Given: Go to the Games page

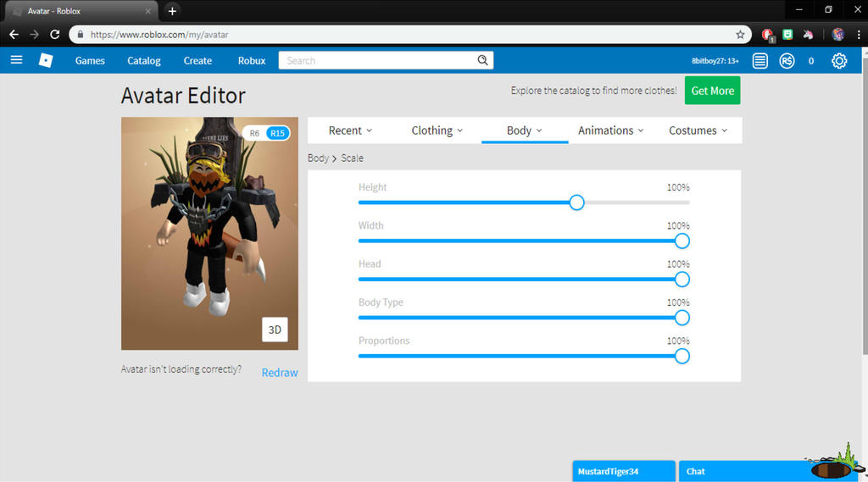Looking at the screenshot, I should click(x=90, y=61).
